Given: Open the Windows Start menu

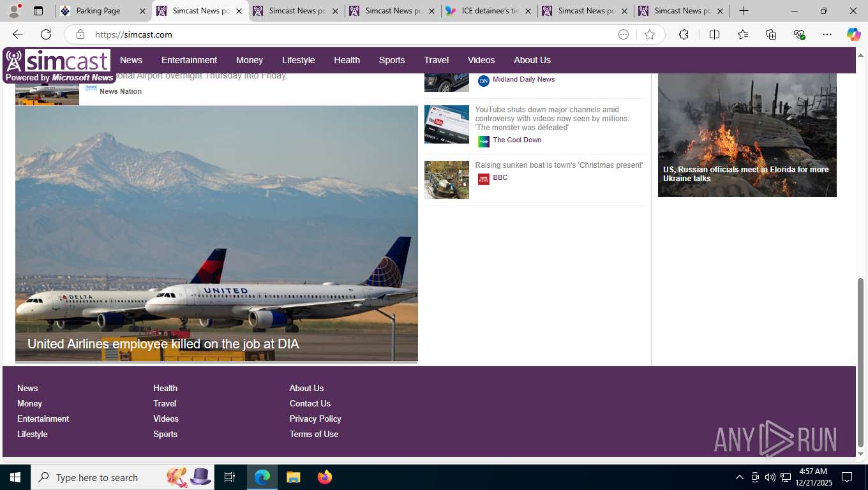Looking at the screenshot, I should tap(15, 477).
